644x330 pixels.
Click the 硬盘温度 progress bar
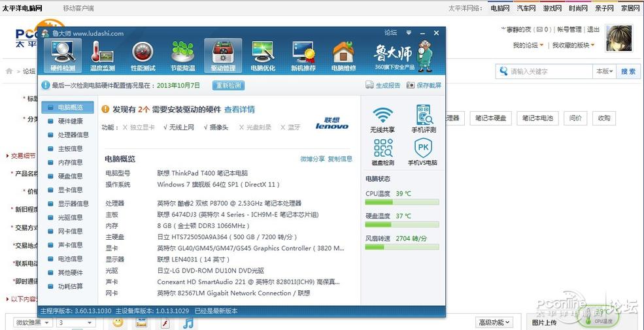coord(402,225)
